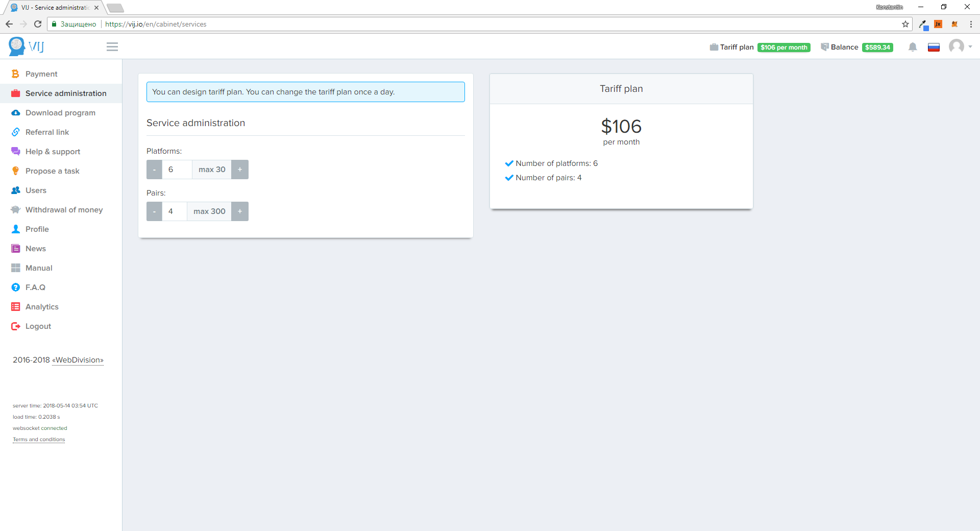The height and width of the screenshot is (531, 980).
Task: Decrease the number of platforms
Action: tap(154, 170)
